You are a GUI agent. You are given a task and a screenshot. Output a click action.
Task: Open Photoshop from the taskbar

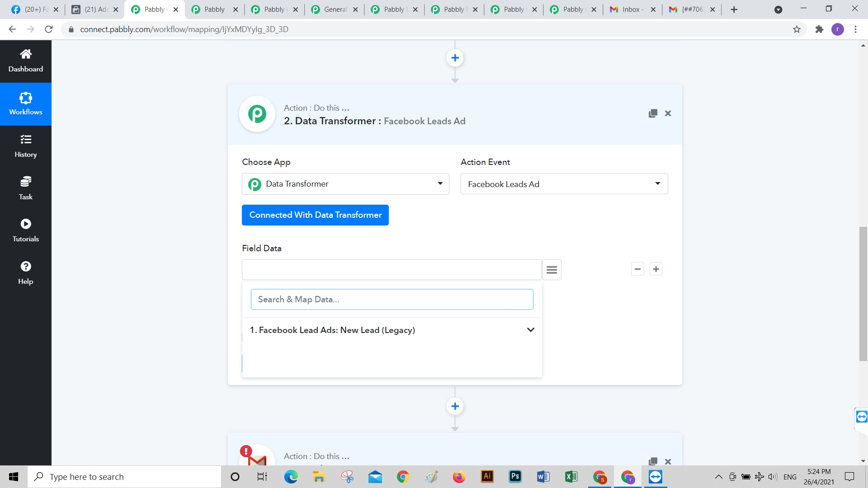click(515, 477)
